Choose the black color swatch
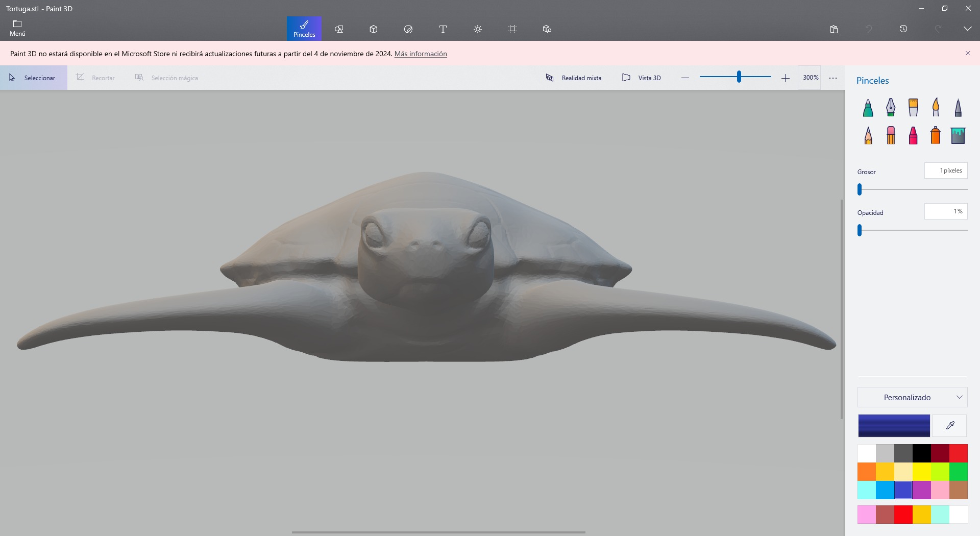The image size is (980, 536). (922, 453)
